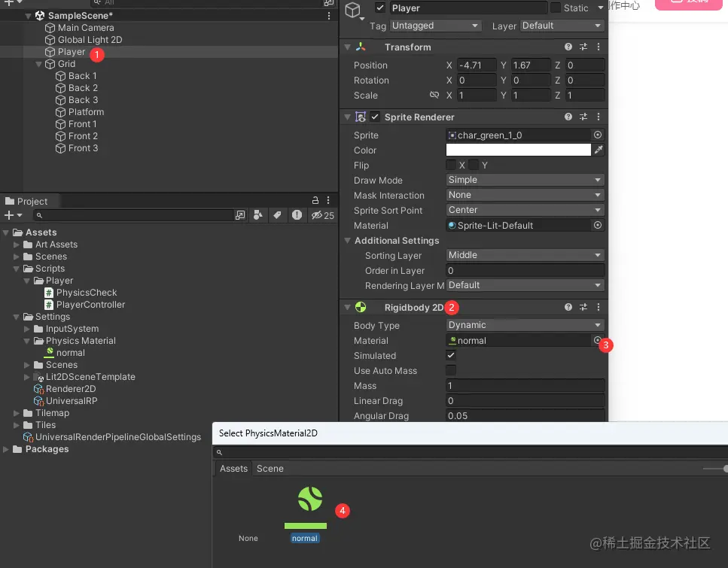Open Draw Mode dropdown
This screenshot has width=728, height=568.
(x=525, y=180)
